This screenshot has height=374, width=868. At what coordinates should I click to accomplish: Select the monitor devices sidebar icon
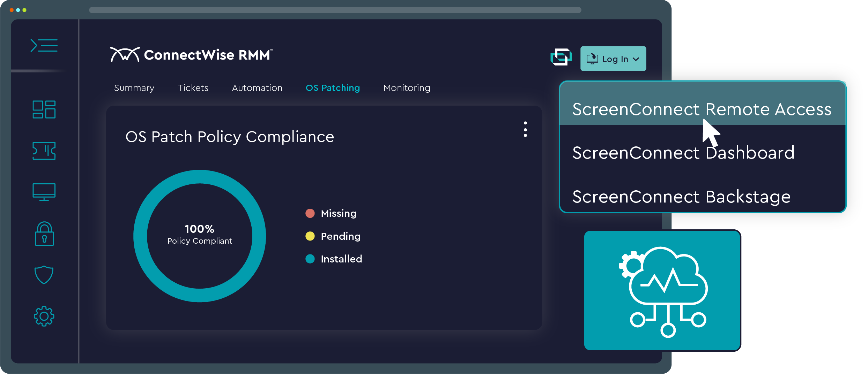44,192
